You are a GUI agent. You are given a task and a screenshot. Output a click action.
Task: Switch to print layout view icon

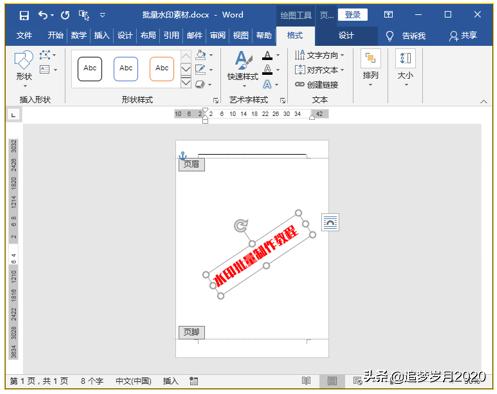tap(332, 381)
